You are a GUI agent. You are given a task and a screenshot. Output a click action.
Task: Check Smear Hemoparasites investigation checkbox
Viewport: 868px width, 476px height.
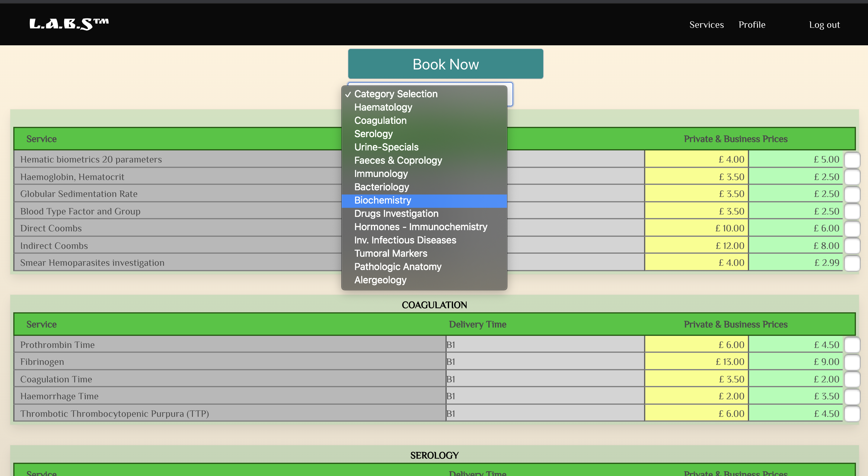coord(852,263)
